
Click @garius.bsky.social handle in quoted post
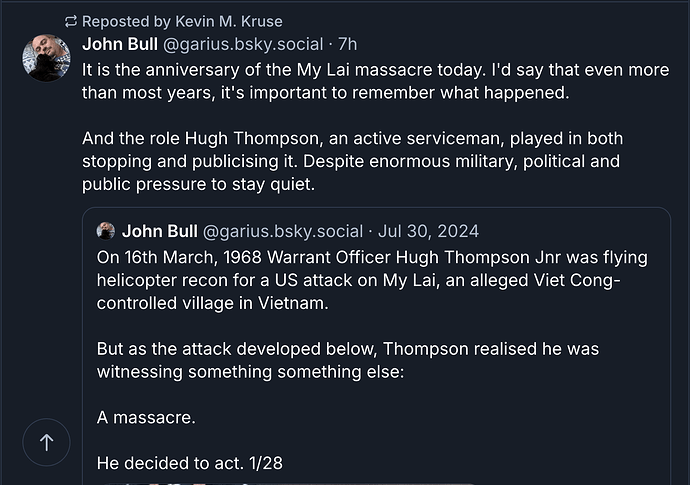[x=282, y=232]
